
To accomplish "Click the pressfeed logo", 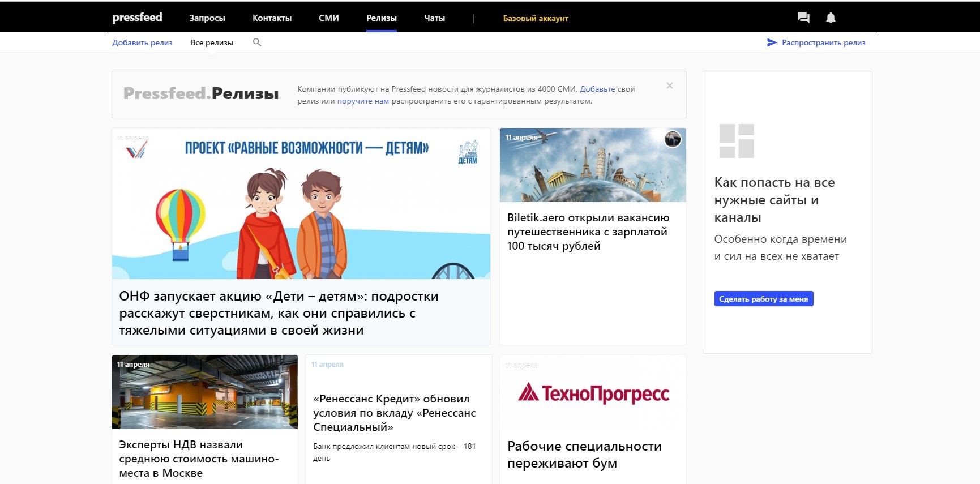I will [x=137, y=18].
